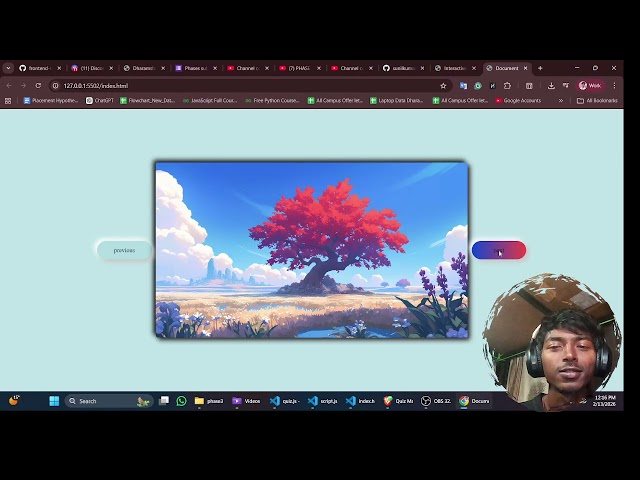Image resolution: width=640 pixels, height=480 pixels.
Task: Open the Google Translate extension icon
Action: click(x=463, y=86)
